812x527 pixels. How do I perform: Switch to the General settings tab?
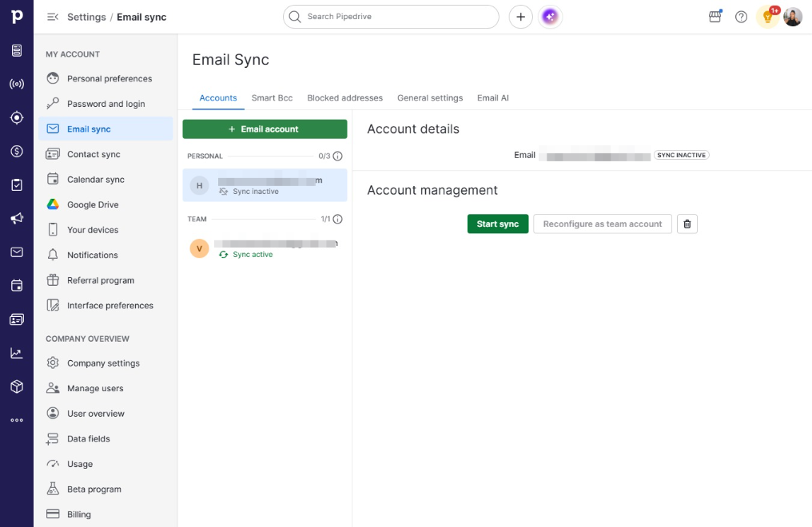point(430,97)
